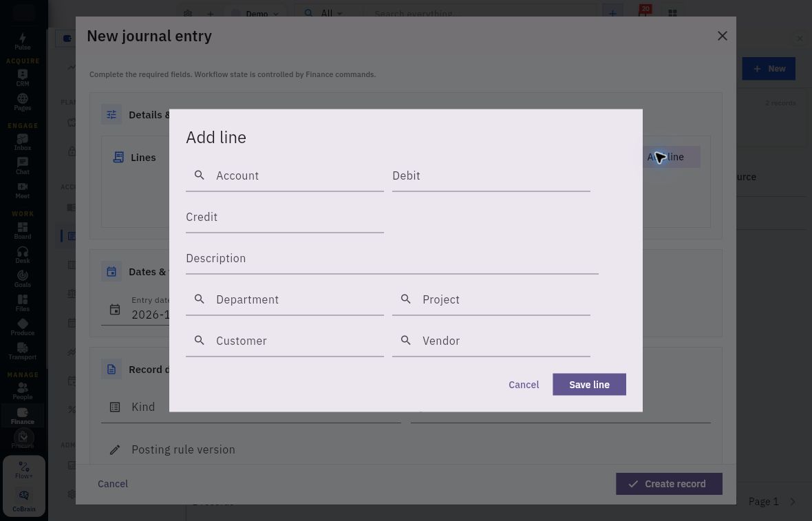Click the Entry date calendar icon
The image size is (812, 521).
pos(115,310)
